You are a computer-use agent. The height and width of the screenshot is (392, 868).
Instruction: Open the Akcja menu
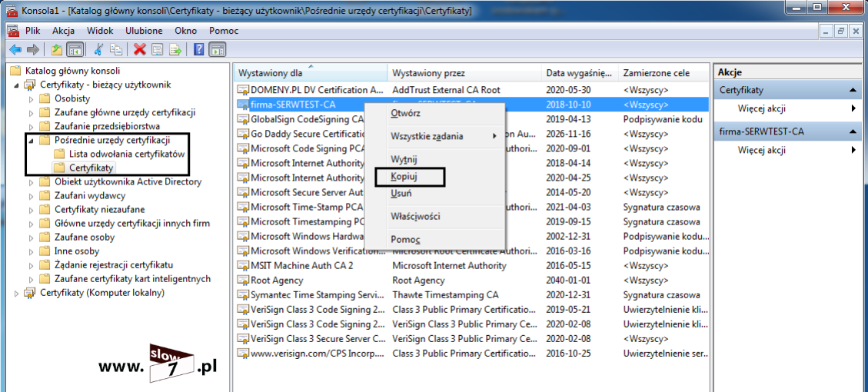point(64,31)
